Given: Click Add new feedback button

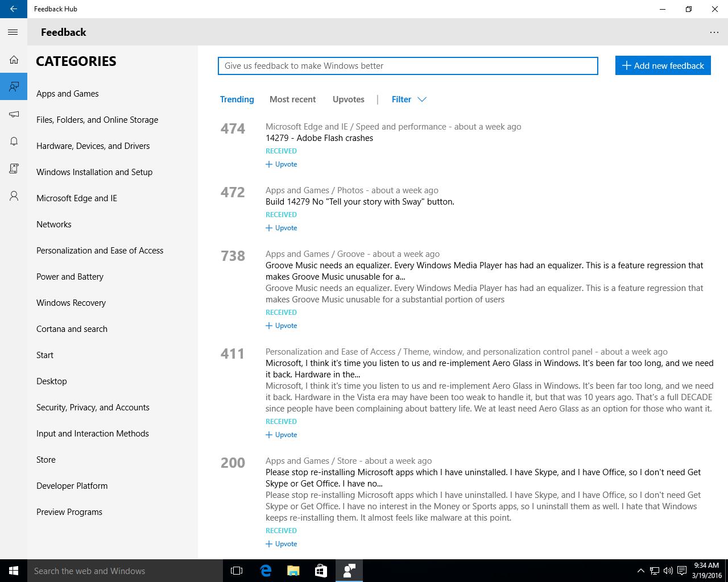Looking at the screenshot, I should pos(663,65).
